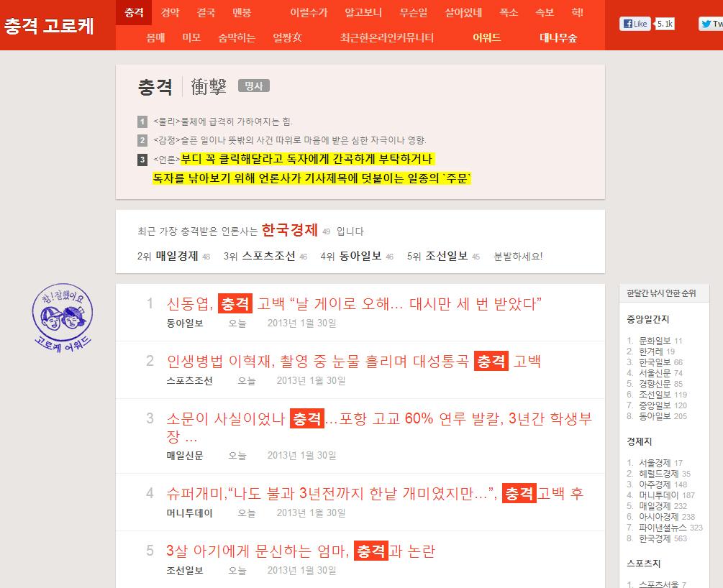Click the 충격 고로케 site logo

49,26
